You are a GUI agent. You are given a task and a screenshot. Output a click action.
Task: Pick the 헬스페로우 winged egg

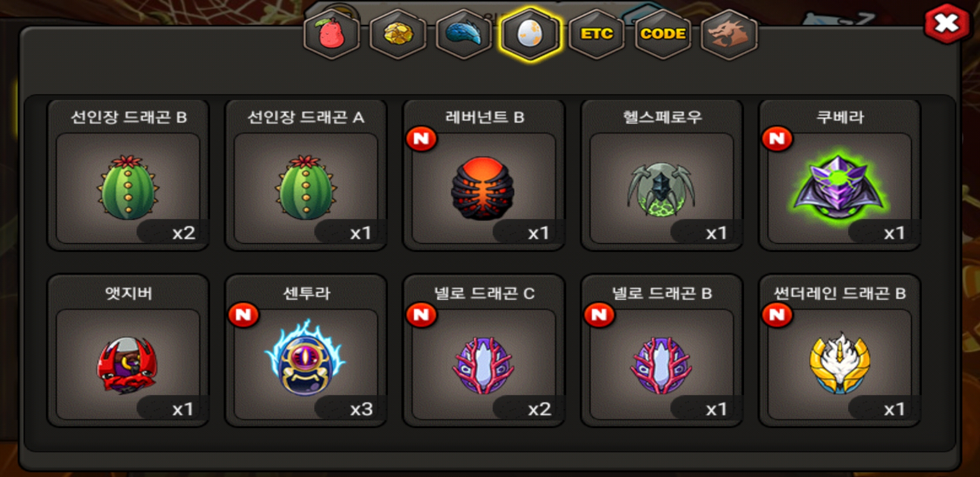coord(662,175)
